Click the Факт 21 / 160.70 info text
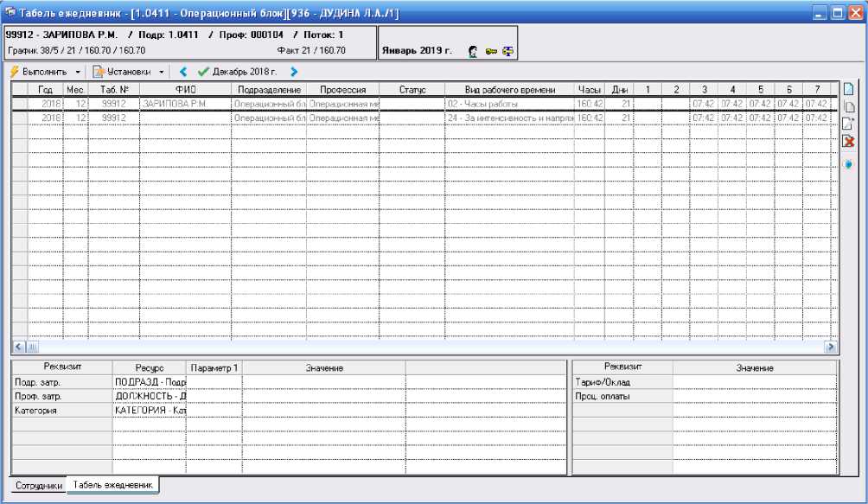 click(311, 50)
